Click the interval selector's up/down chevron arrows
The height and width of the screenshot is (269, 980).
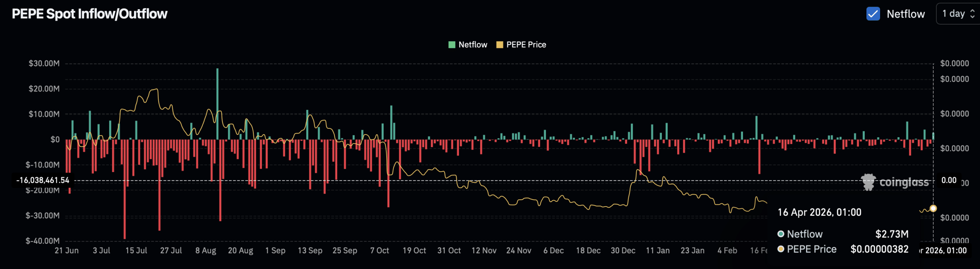[972, 14]
